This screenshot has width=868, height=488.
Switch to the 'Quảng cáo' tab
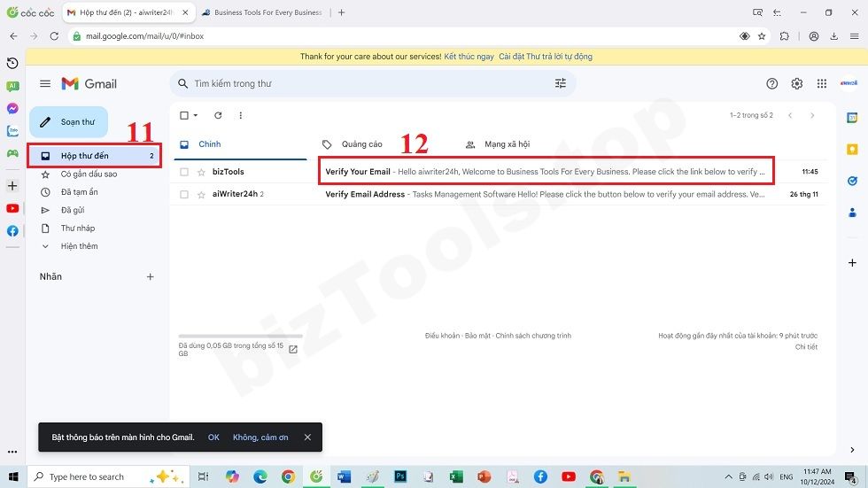361,144
